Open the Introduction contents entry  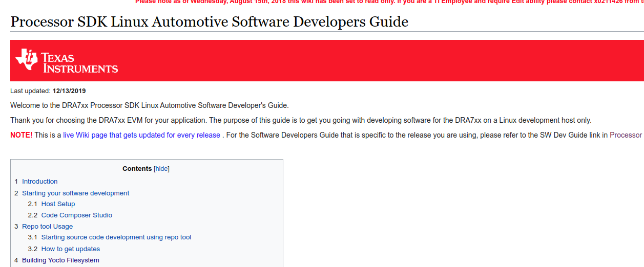tap(39, 182)
